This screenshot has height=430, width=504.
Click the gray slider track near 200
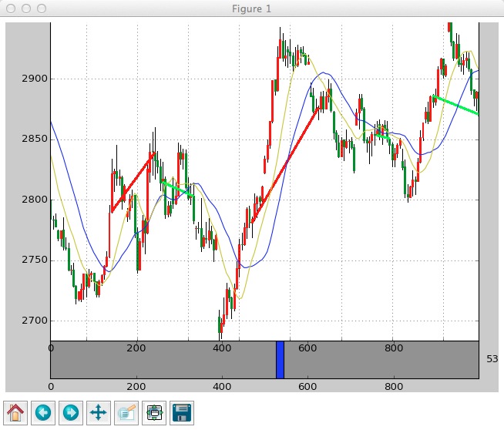click(136, 360)
